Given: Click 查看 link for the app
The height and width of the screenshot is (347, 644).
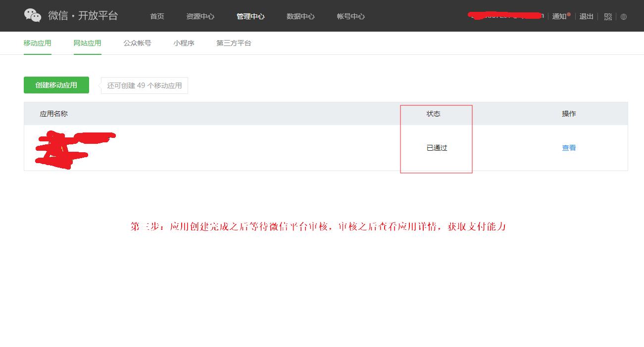Looking at the screenshot, I should (x=569, y=148).
